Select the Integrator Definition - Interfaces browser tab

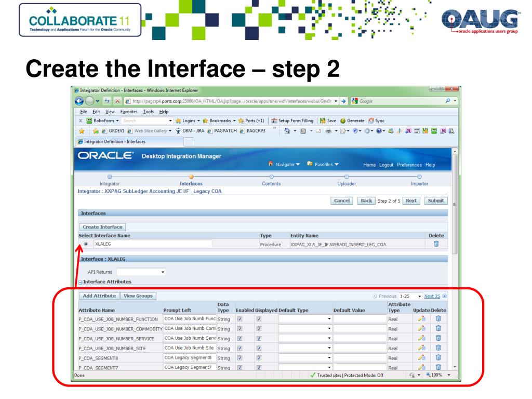point(129,141)
